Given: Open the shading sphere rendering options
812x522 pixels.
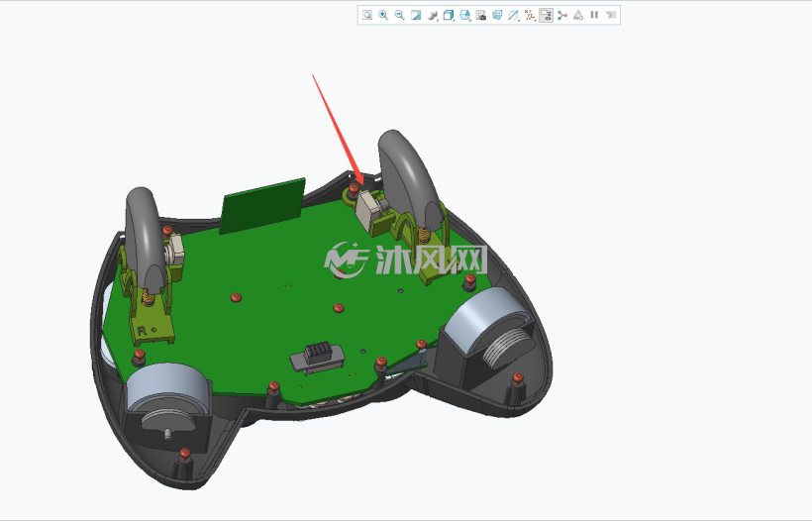Looking at the screenshot, I should click(x=433, y=15).
